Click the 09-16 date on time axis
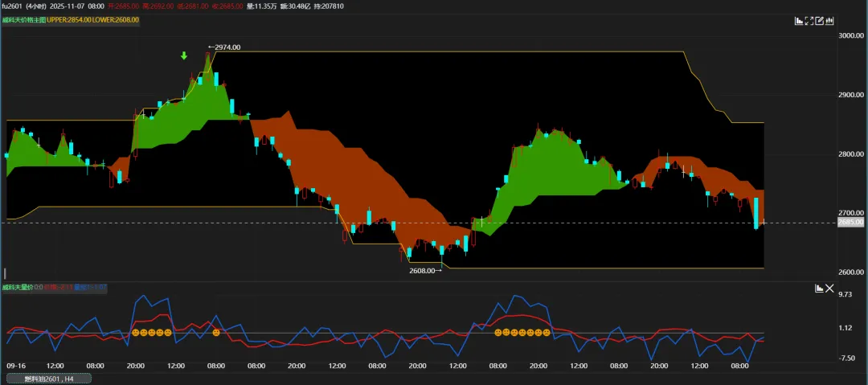This screenshot has height=385, width=868. [16, 366]
